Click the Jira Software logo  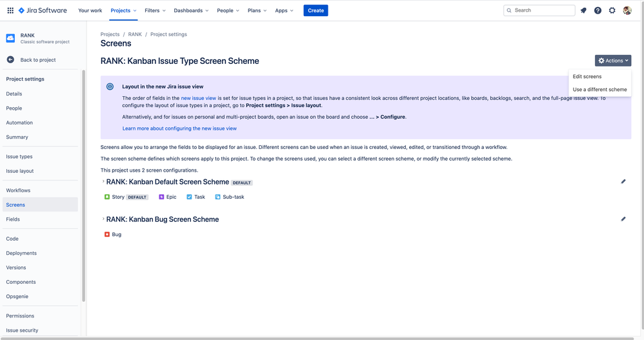43,11
